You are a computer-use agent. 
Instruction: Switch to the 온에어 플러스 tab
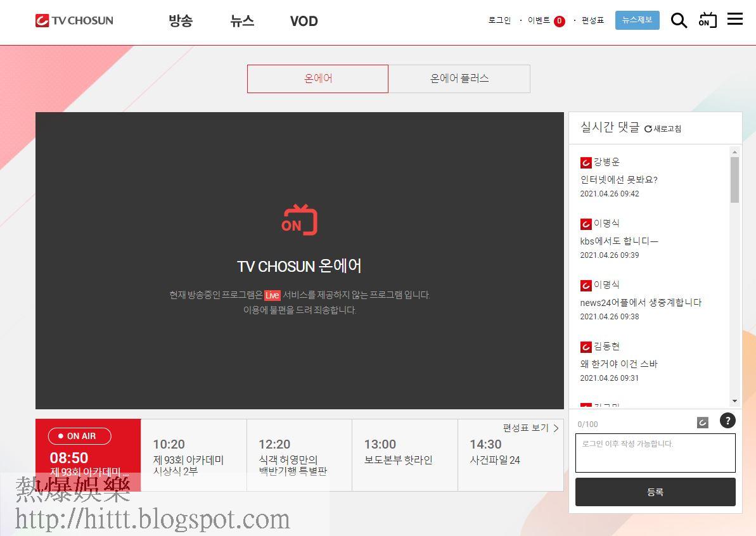pos(459,79)
